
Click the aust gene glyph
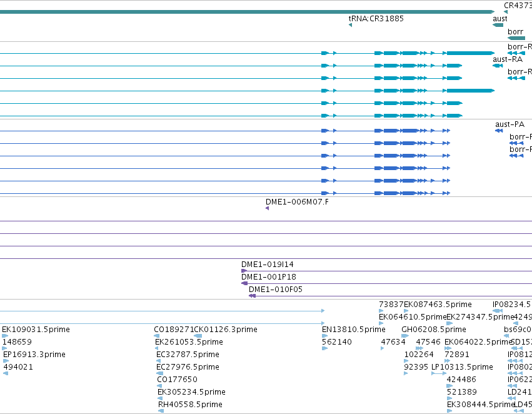(498, 25)
